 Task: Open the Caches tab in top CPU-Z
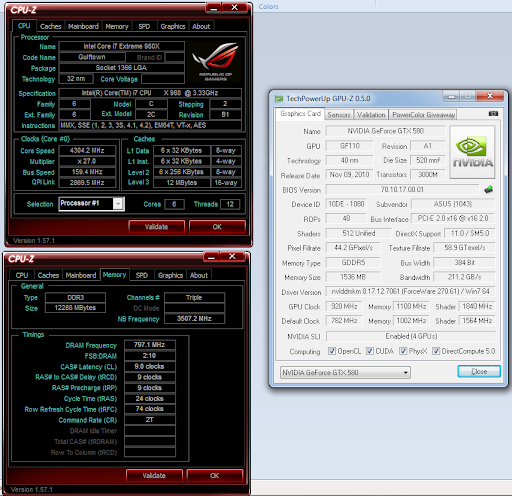coord(51,26)
